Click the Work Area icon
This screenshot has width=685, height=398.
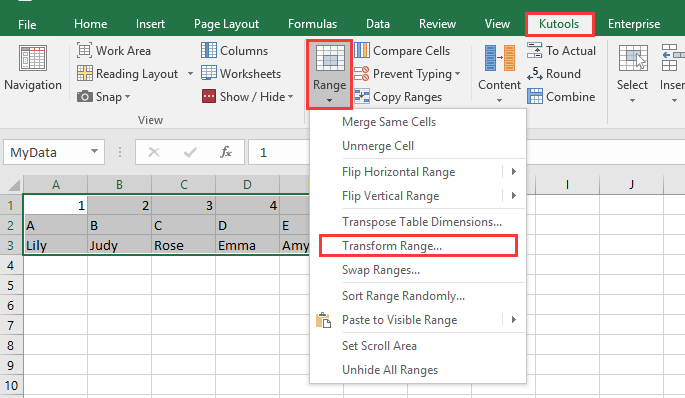pyautogui.click(x=84, y=50)
